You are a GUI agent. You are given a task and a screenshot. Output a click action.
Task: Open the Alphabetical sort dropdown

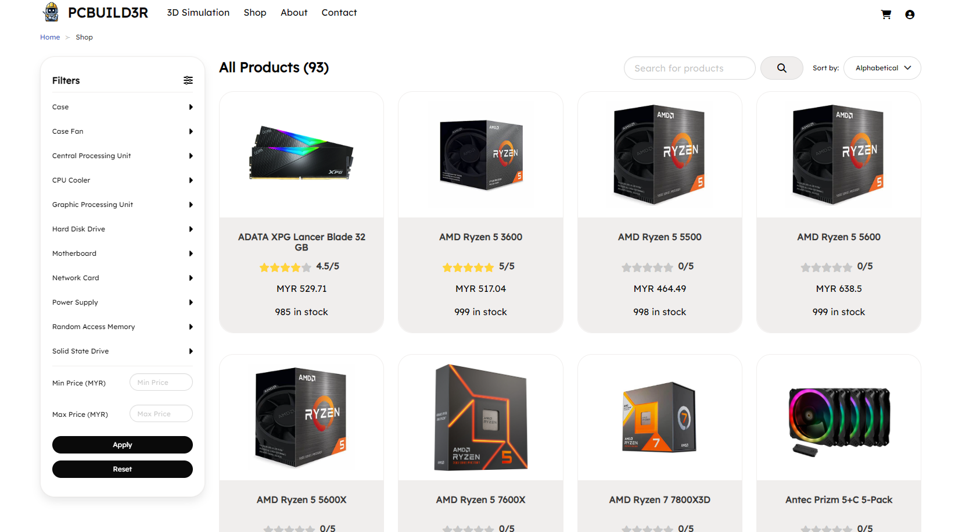click(x=882, y=68)
